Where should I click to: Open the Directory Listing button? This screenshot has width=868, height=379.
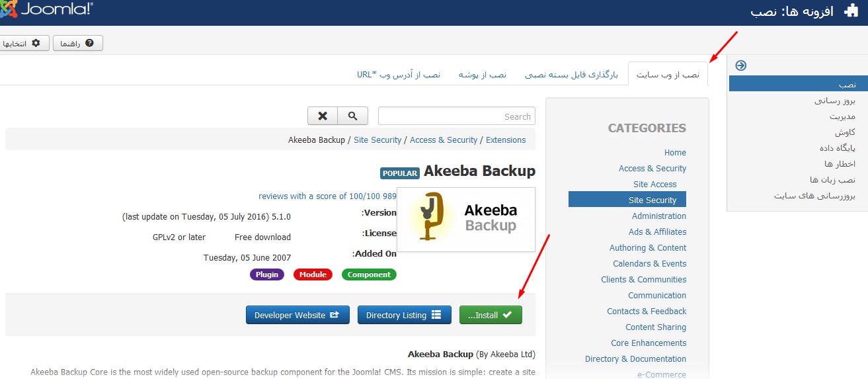click(x=404, y=315)
